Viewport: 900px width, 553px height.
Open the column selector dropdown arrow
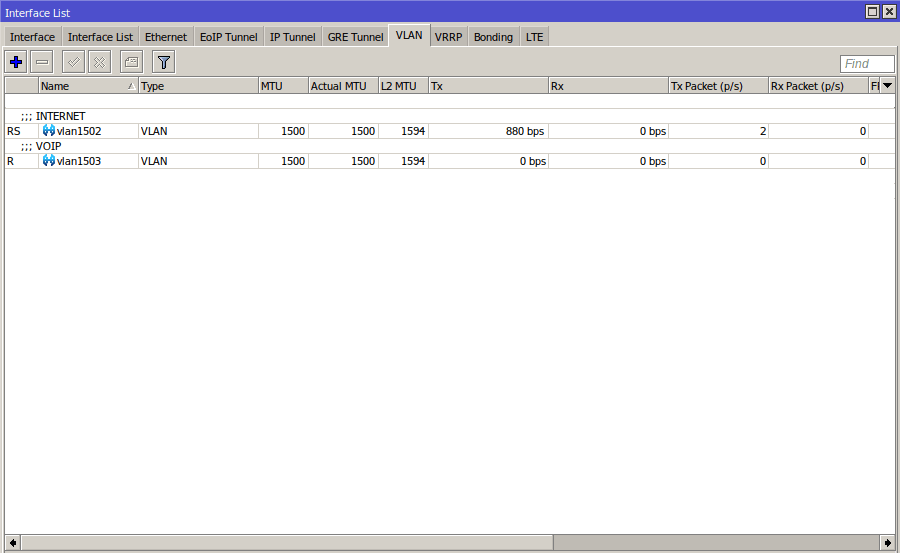[x=886, y=86]
